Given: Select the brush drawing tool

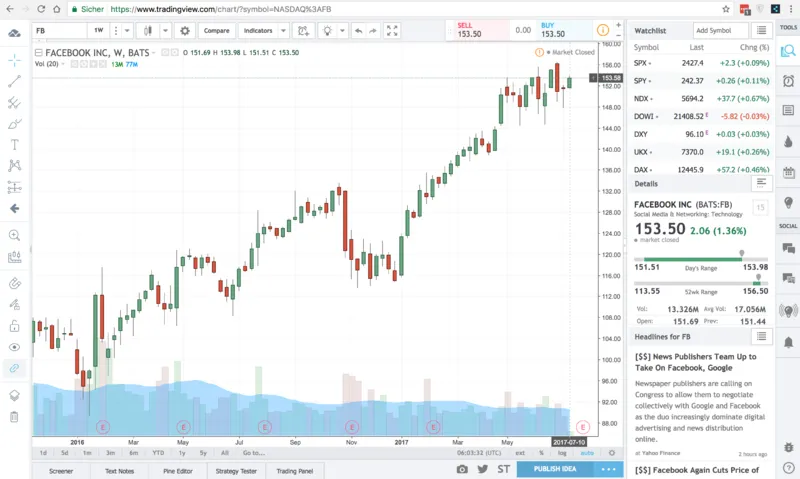Looking at the screenshot, I should coord(14,124).
